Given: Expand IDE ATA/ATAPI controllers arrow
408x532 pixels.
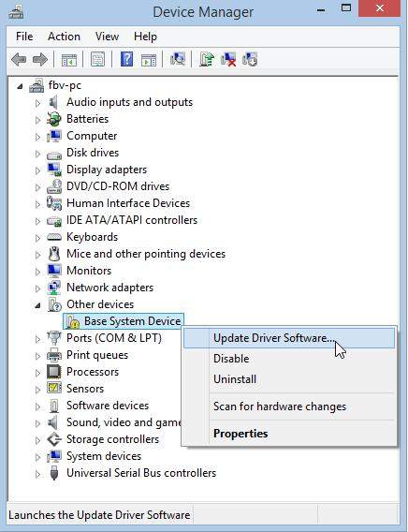Looking at the screenshot, I should 38,221.
